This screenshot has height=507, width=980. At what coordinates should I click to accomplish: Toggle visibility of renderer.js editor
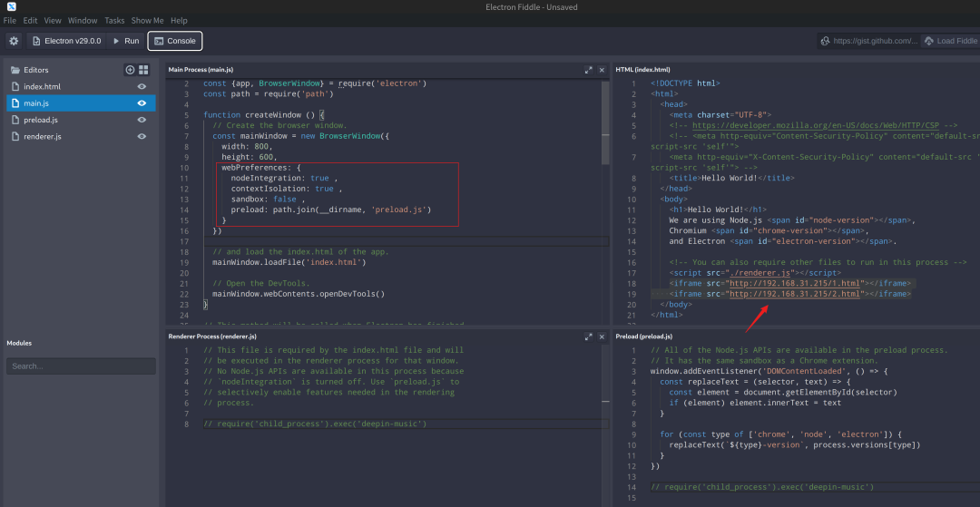[142, 137]
